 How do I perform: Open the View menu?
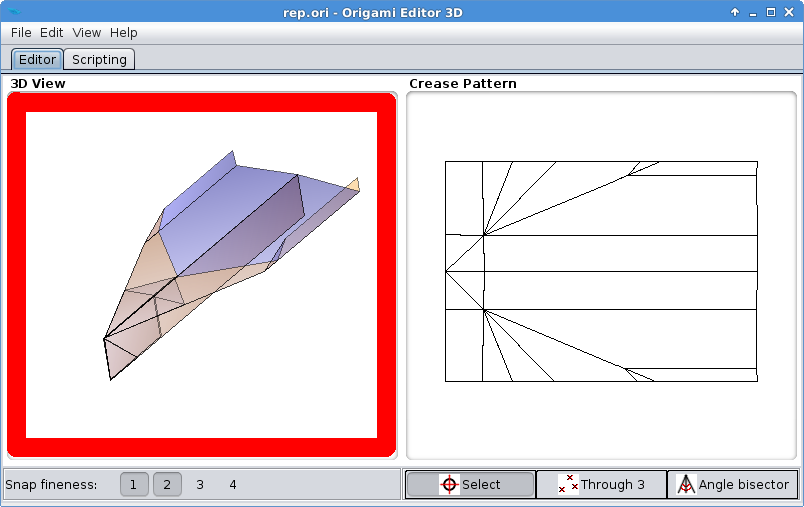point(86,33)
